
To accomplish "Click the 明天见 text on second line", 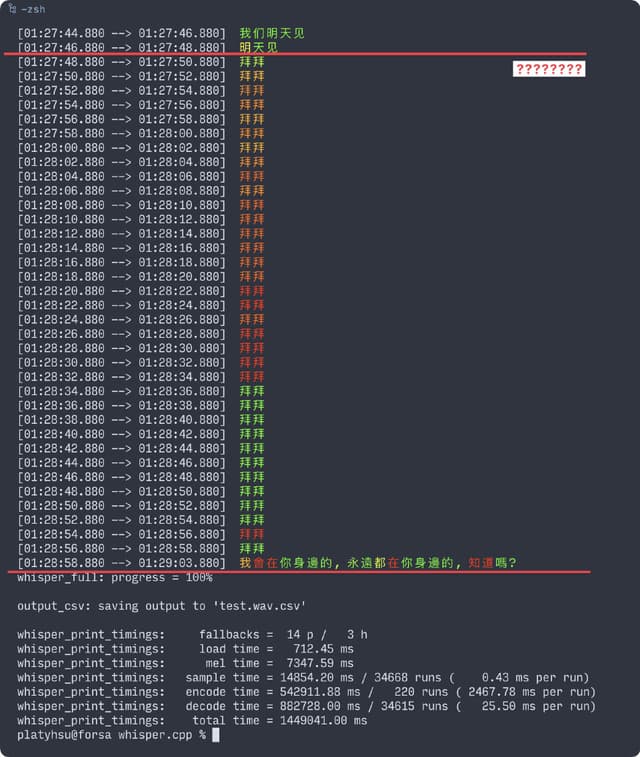I will pyautogui.click(x=259, y=47).
